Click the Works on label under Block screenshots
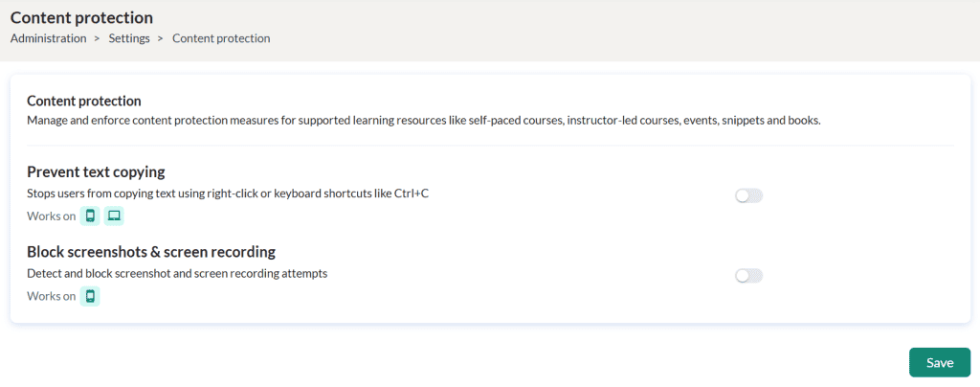The image size is (980, 387). click(x=52, y=296)
